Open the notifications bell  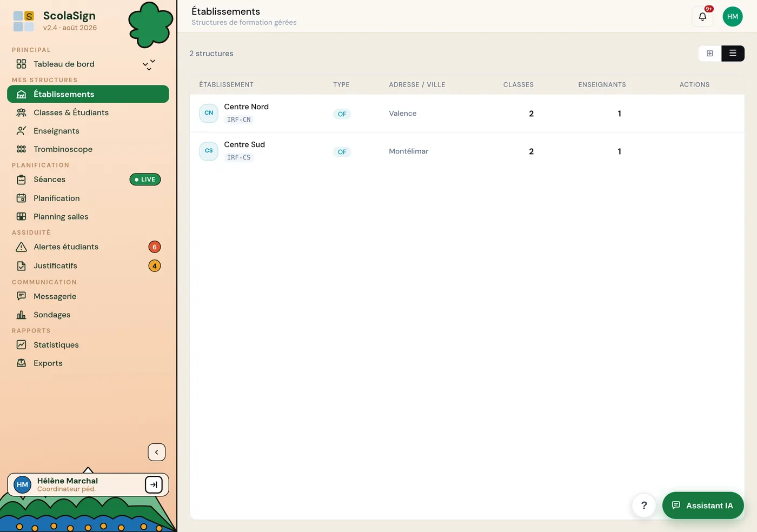coord(702,17)
